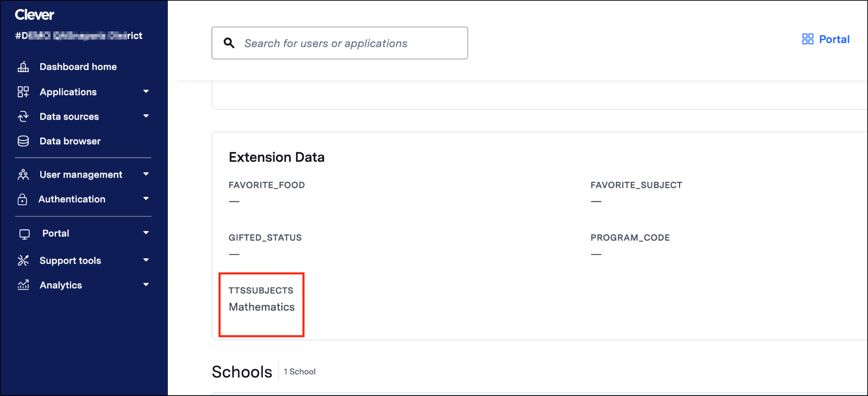
Task: Expand the Applications menu arrow
Action: click(x=146, y=92)
